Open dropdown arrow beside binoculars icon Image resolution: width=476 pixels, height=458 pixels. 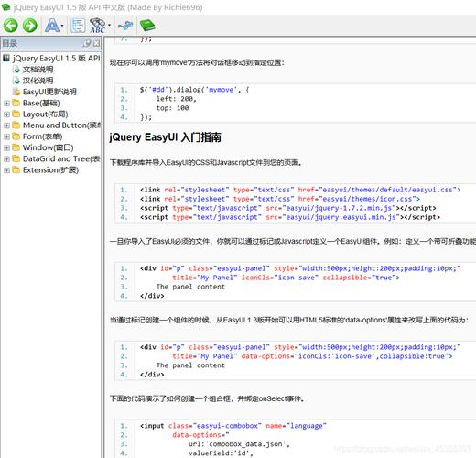pos(109,26)
